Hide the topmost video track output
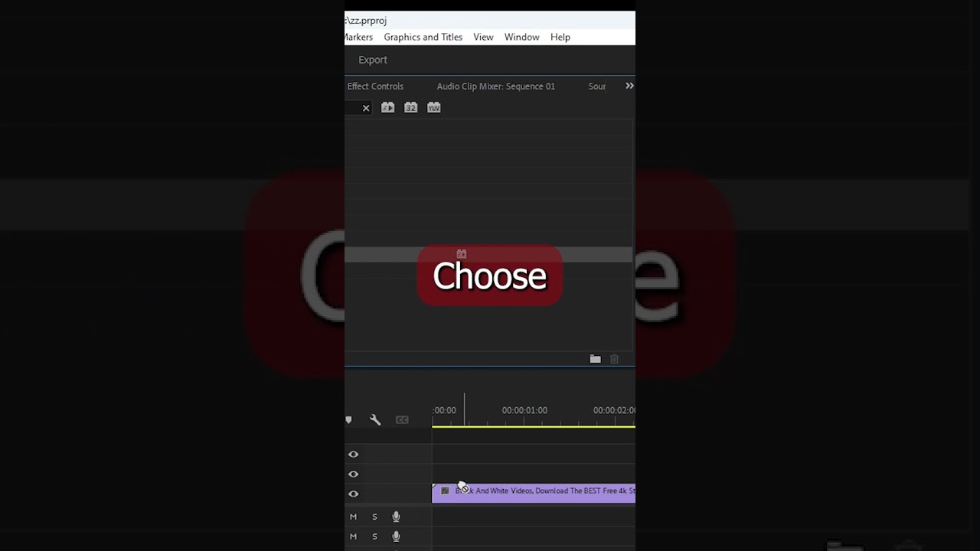This screenshot has width=980, height=551. 354,455
